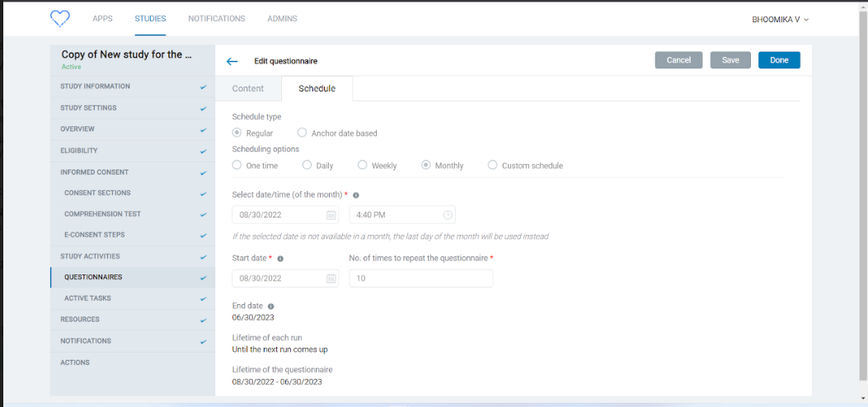The height and width of the screenshot is (407, 868).
Task: Click checkmark icon on Active Tasks row
Action: (x=204, y=298)
